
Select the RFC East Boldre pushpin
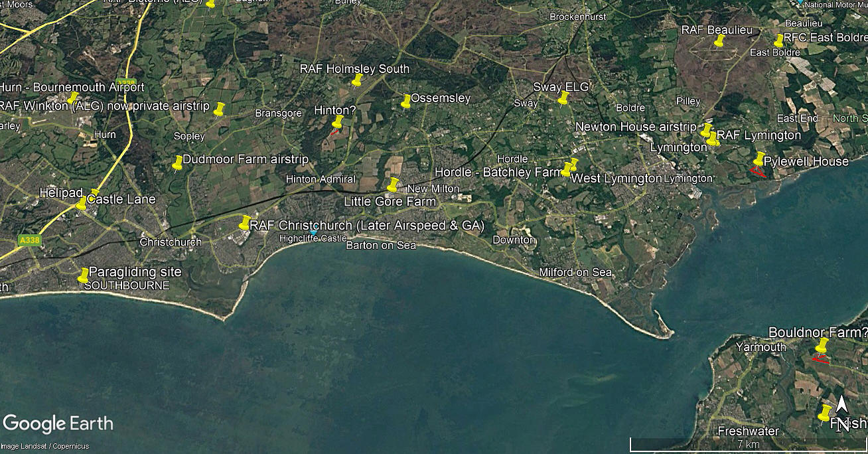(779, 41)
